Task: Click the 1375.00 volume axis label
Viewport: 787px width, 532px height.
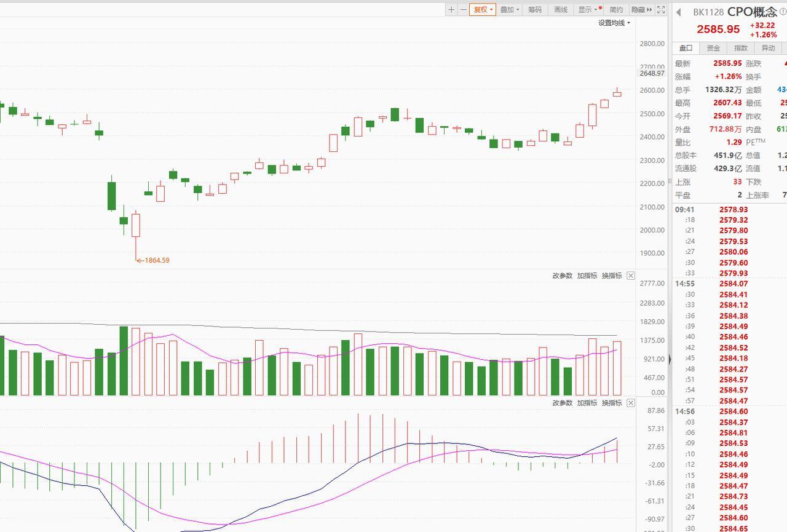Action: (x=652, y=340)
